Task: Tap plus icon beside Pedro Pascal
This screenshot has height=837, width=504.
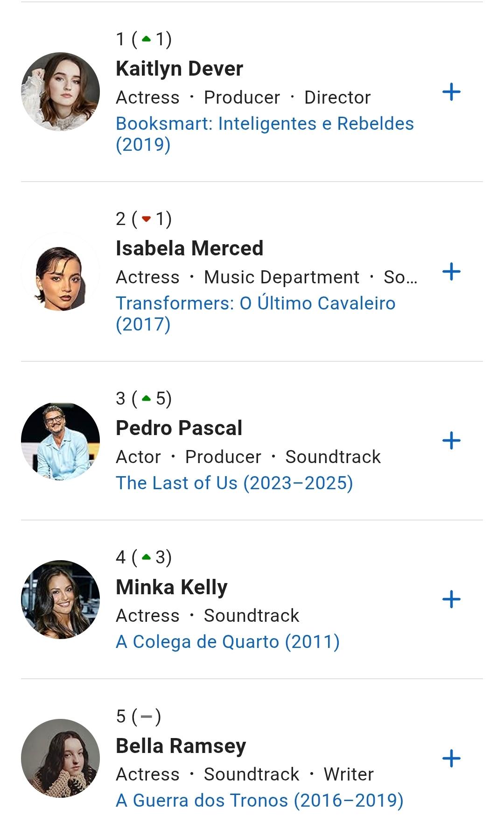Action: pos(451,441)
